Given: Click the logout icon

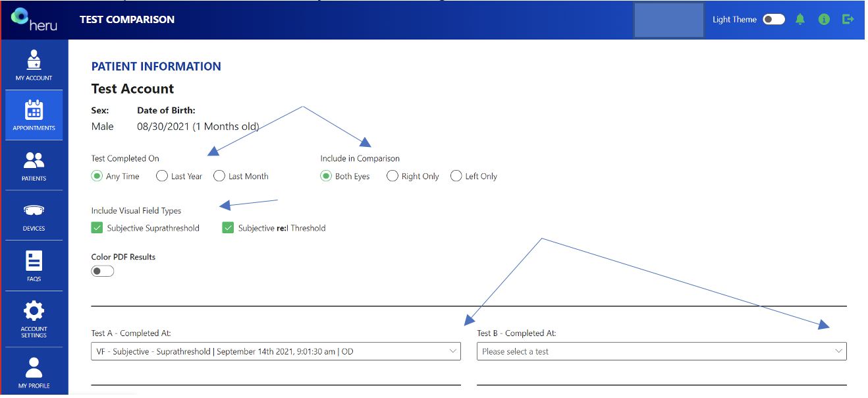Looking at the screenshot, I should click(848, 19).
